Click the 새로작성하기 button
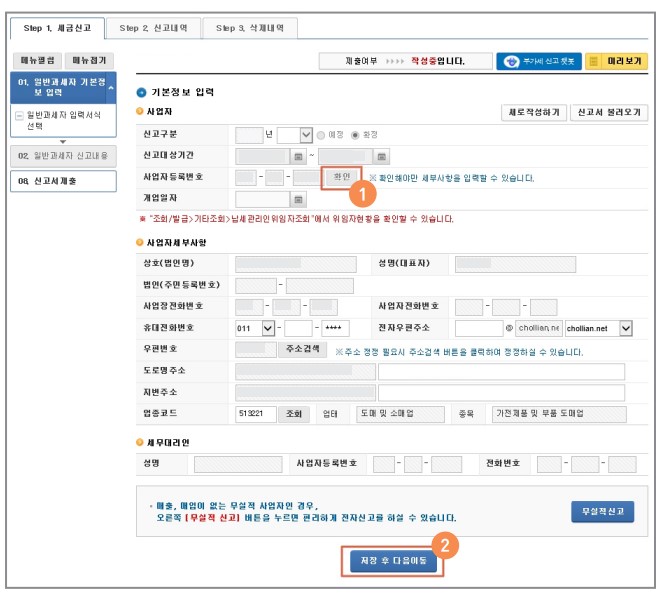664x598 pixels. [x=534, y=113]
